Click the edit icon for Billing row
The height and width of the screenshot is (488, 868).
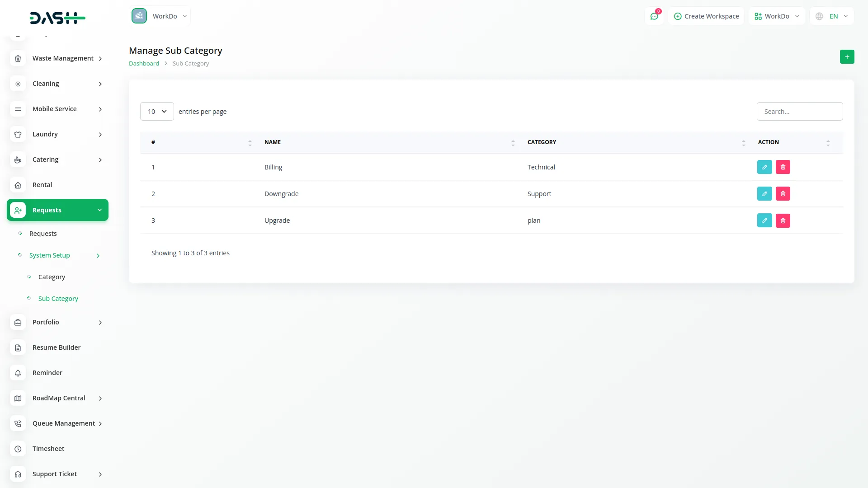pos(764,167)
